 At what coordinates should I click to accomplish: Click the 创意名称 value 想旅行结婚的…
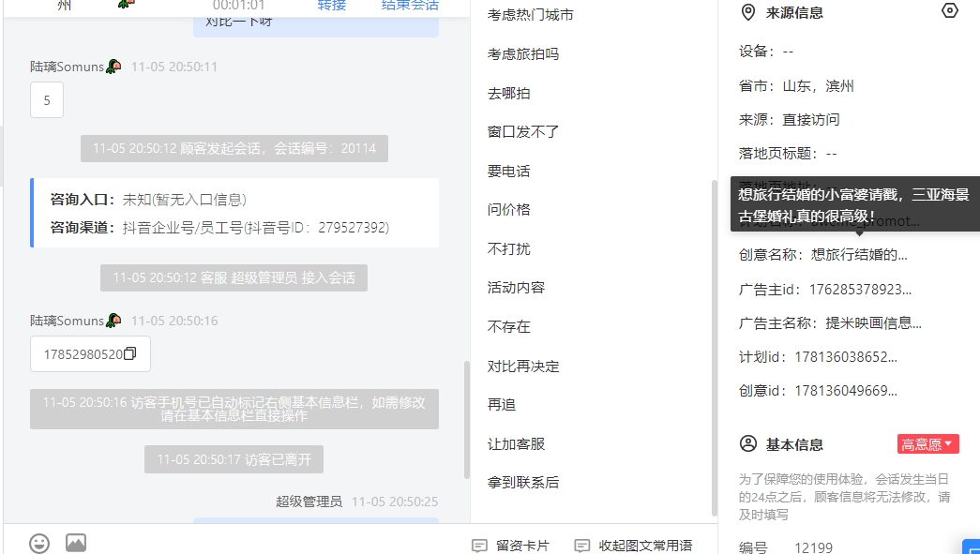pyautogui.click(x=859, y=254)
